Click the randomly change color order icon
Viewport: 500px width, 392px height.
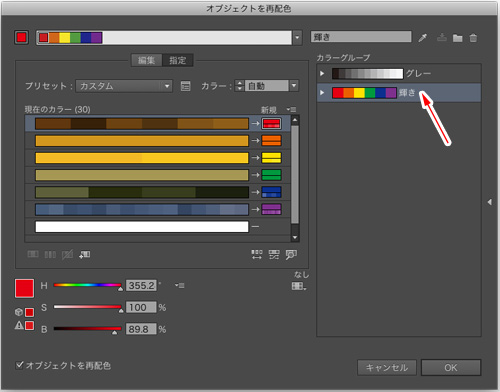click(257, 255)
